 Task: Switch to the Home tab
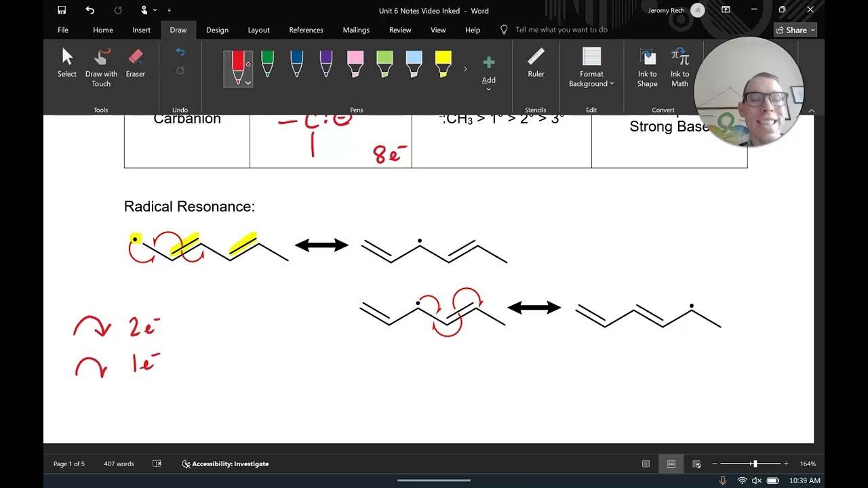103,30
